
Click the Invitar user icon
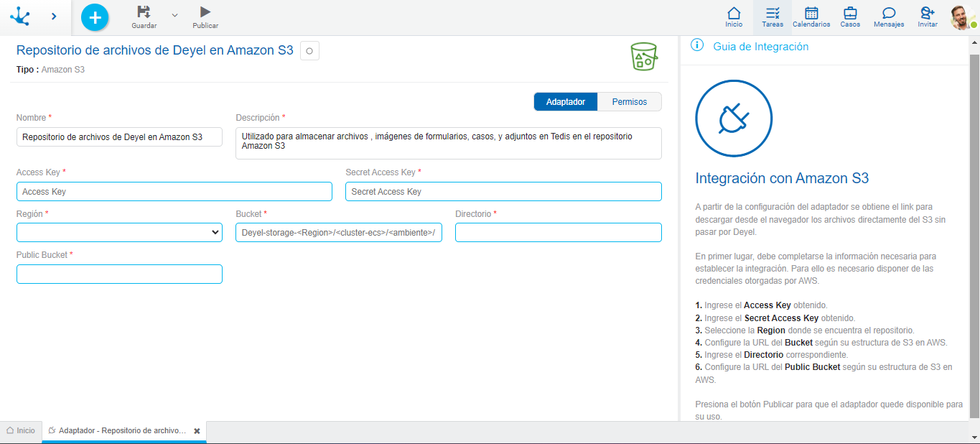[x=928, y=14]
